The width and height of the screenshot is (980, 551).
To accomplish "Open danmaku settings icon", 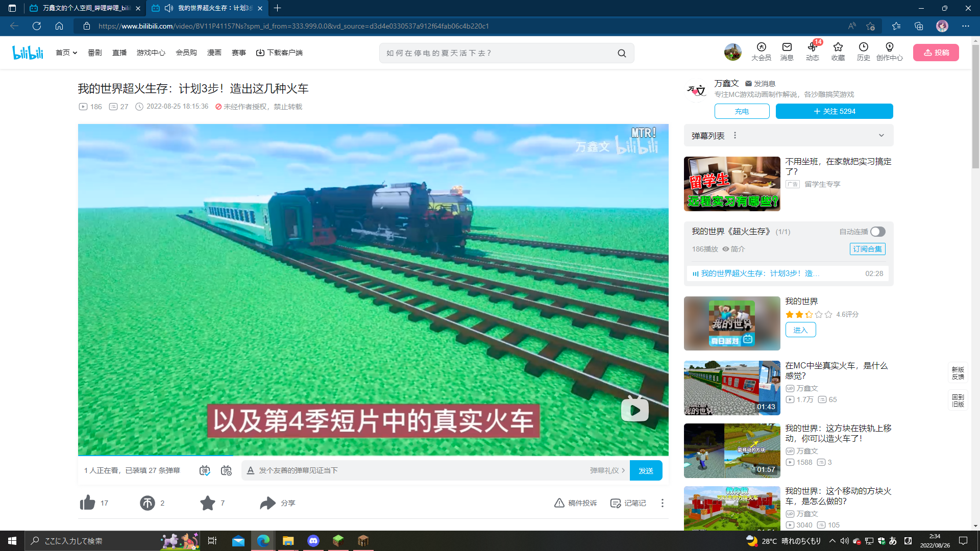I will click(x=226, y=470).
